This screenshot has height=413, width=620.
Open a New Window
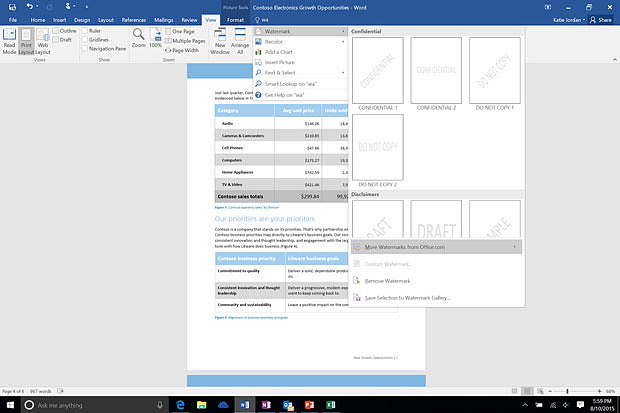(x=221, y=38)
